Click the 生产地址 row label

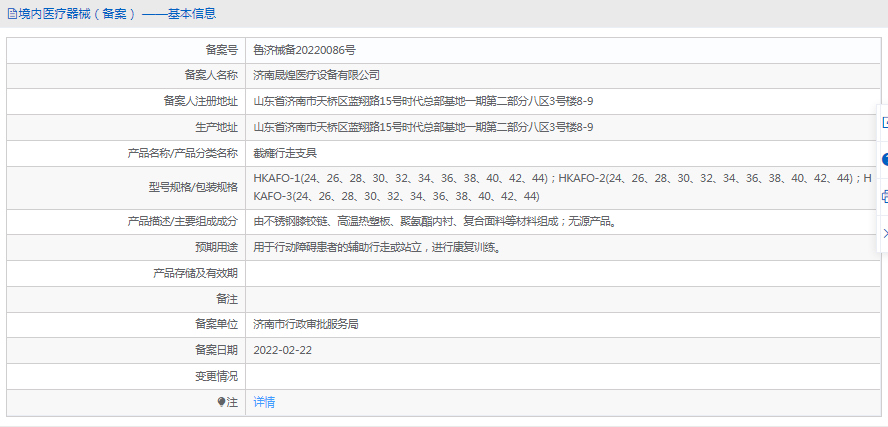[216, 127]
